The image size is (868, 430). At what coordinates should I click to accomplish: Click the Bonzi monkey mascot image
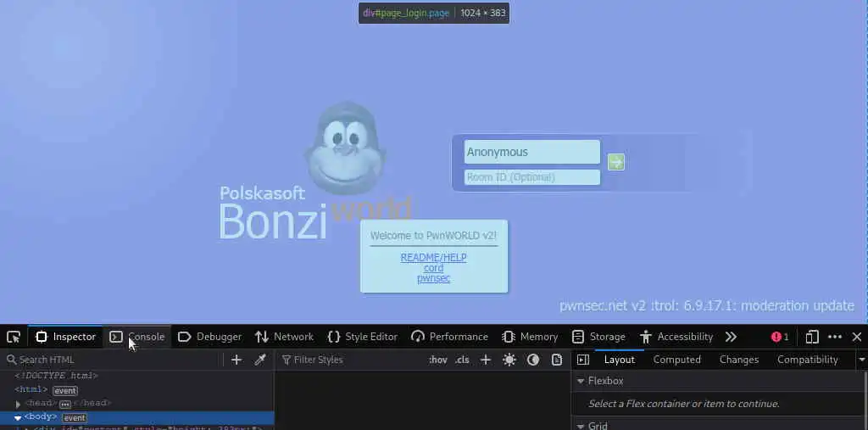(346, 148)
